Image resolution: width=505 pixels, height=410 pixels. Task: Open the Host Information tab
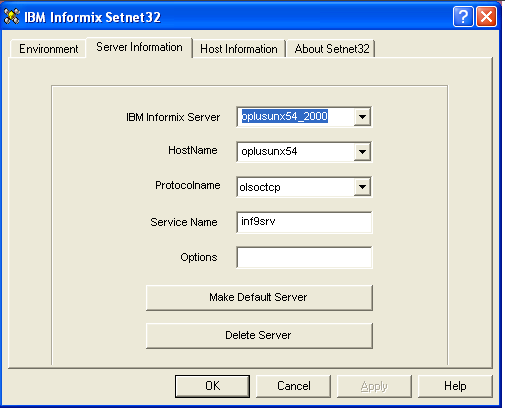pyautogui.click(x=239, y=49)
